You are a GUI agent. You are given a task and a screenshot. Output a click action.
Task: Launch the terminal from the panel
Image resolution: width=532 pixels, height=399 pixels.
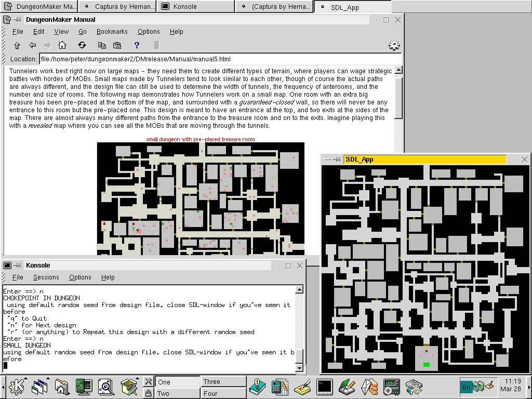pos(325,387)
